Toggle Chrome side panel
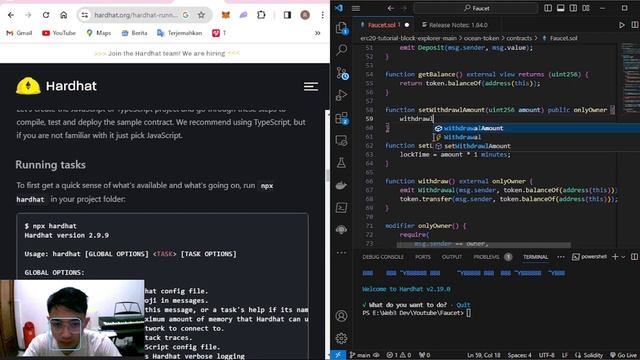The height and width of the screenshot is (360, 640). 287,15
